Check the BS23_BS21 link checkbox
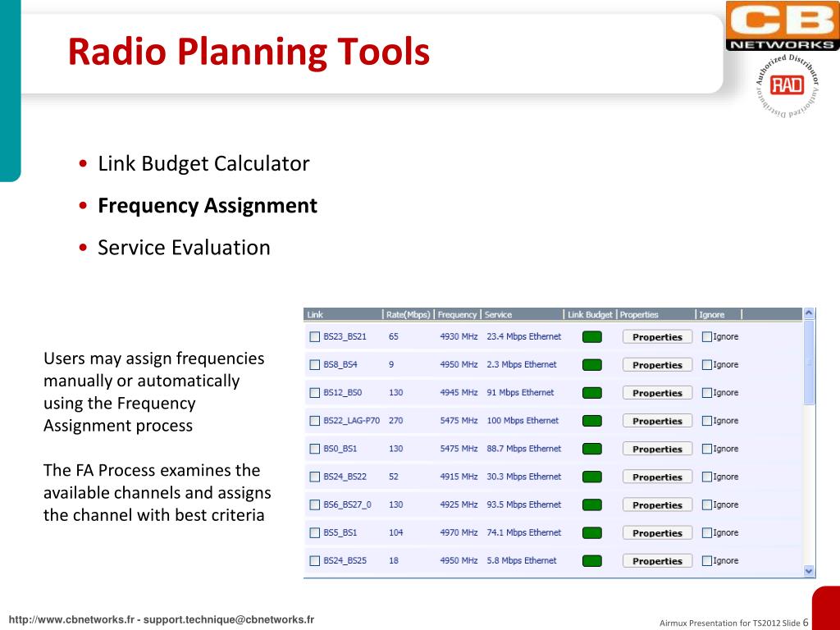Screen dimensions: 840x630 coord(314,337)
